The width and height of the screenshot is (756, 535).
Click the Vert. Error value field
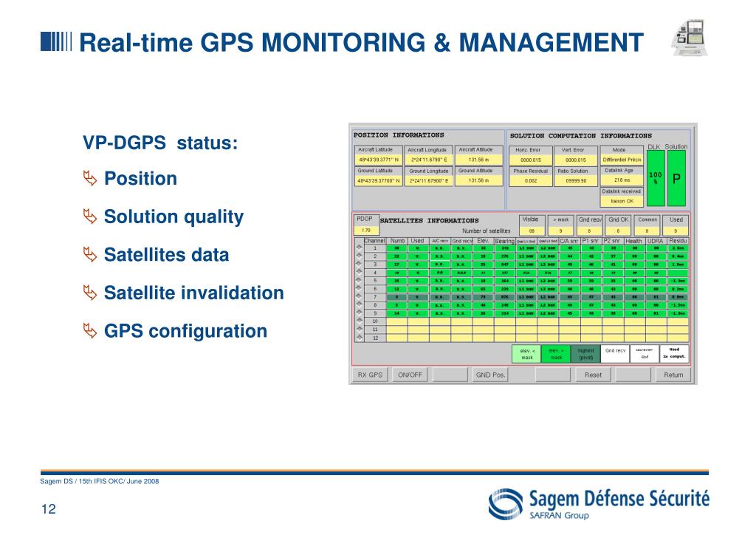tap(576, 160)
